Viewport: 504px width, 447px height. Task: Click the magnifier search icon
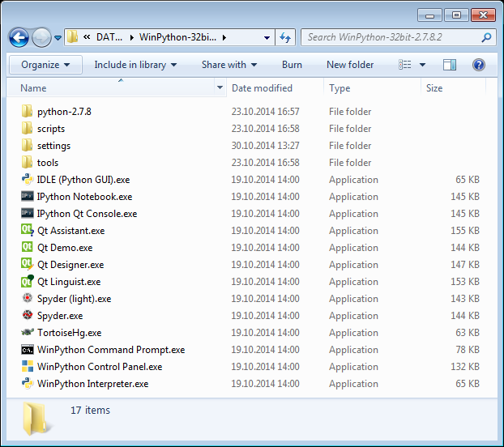coord(486,37)
